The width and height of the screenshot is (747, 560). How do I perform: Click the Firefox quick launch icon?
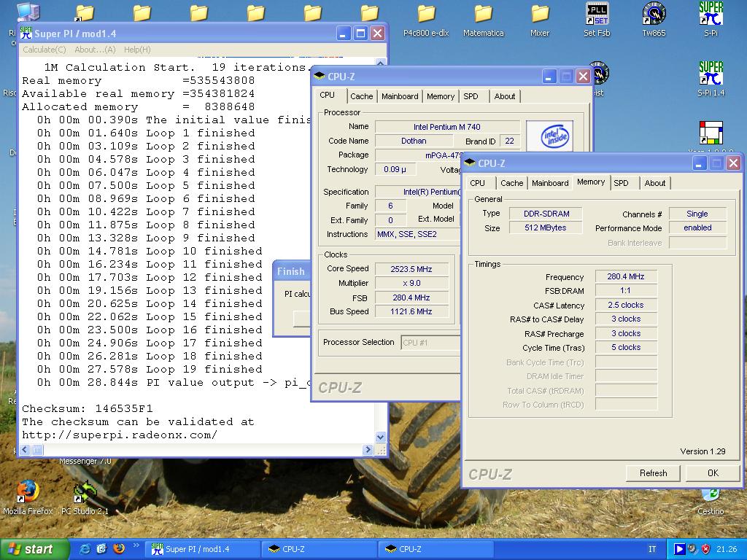click(x=118, y=548)
